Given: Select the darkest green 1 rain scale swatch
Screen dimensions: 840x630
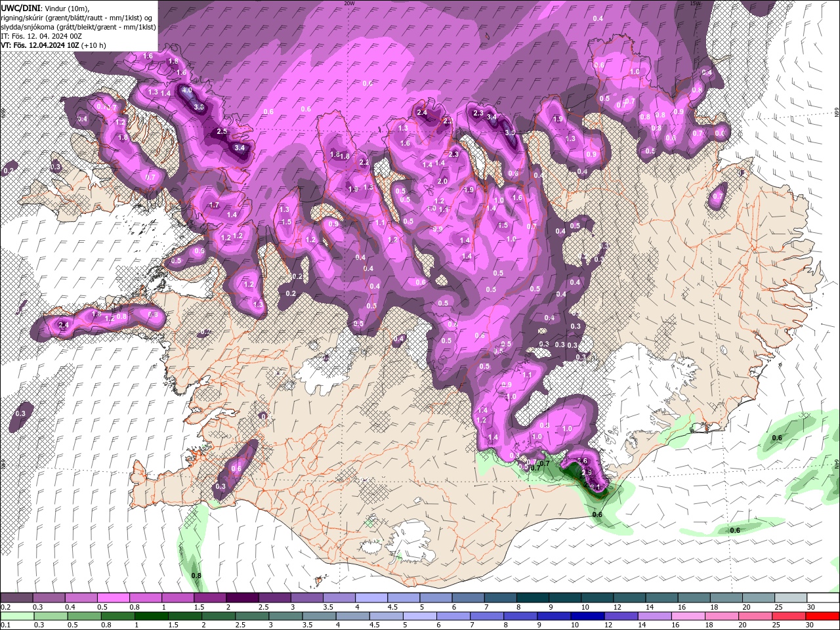Looking at the screenshot, I should tap(151, 616).
